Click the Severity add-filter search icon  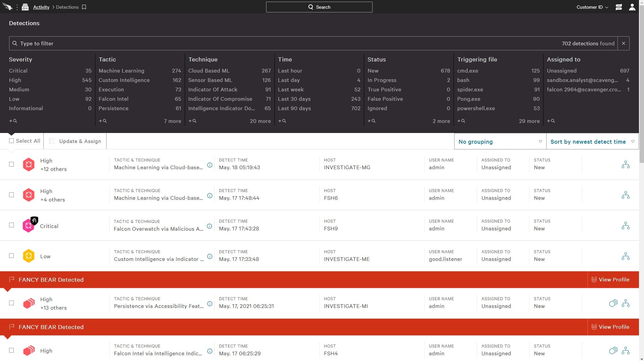13,121
